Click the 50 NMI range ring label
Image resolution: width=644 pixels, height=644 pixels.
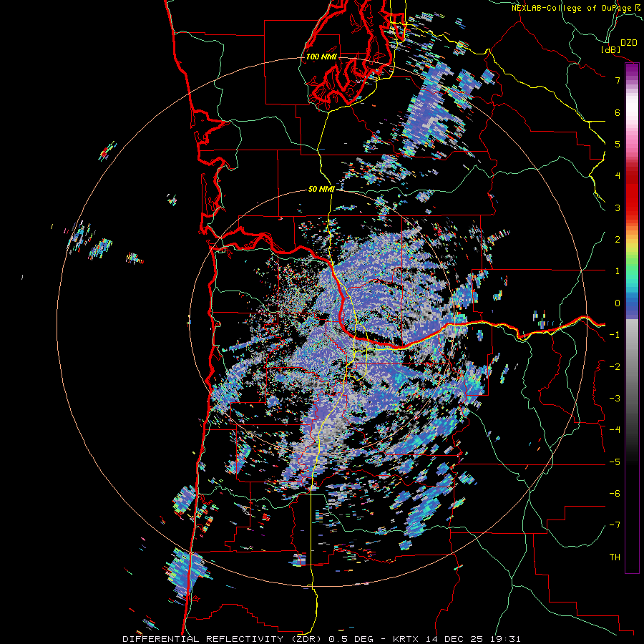pyautogui.click(x=321, y=190)
